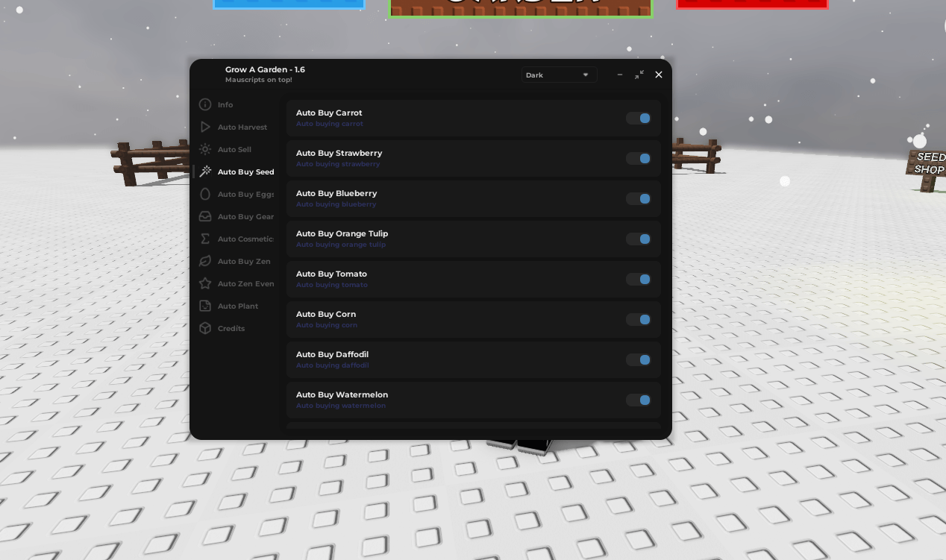Click the shrink/collapse arrows window button
The height and width of the screenshot is (560, 946).
(x=639, y=75)
